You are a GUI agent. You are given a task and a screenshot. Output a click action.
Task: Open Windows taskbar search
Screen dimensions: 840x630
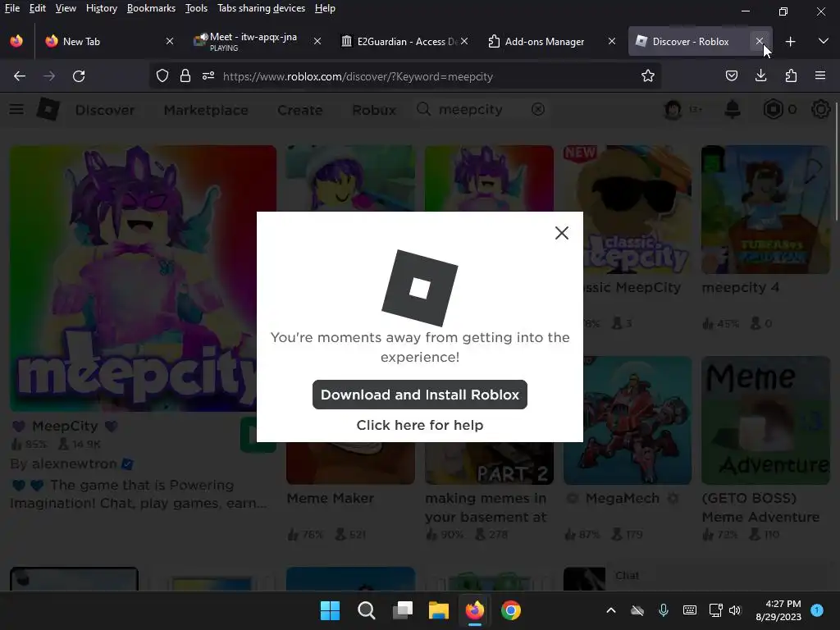367,610
